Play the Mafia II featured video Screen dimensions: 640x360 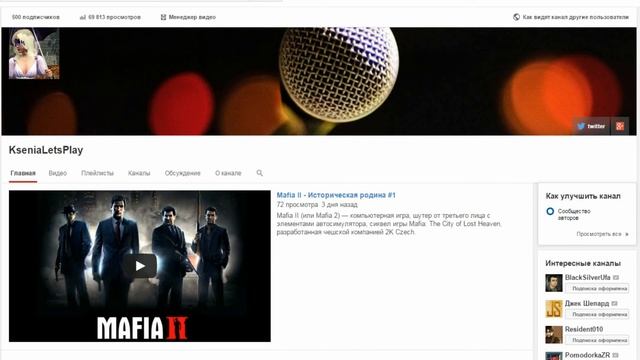click(140, 266)
